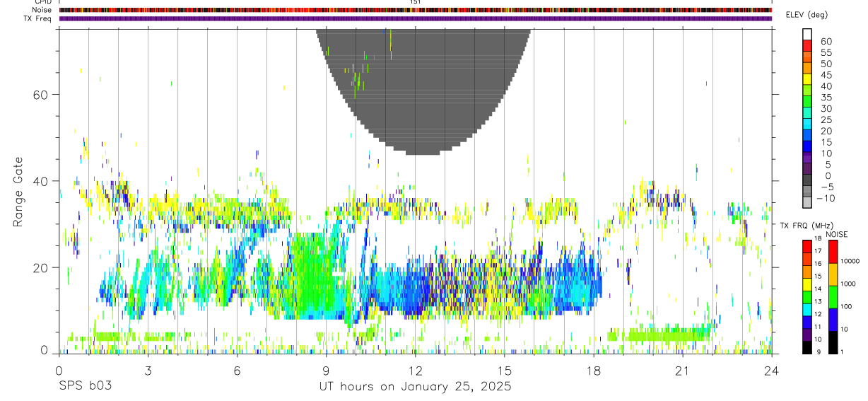Click the '3' tick label on the time axis
The width and height of the screenshot is (868, 401).
pyautogui.click(x=148, y=370)
